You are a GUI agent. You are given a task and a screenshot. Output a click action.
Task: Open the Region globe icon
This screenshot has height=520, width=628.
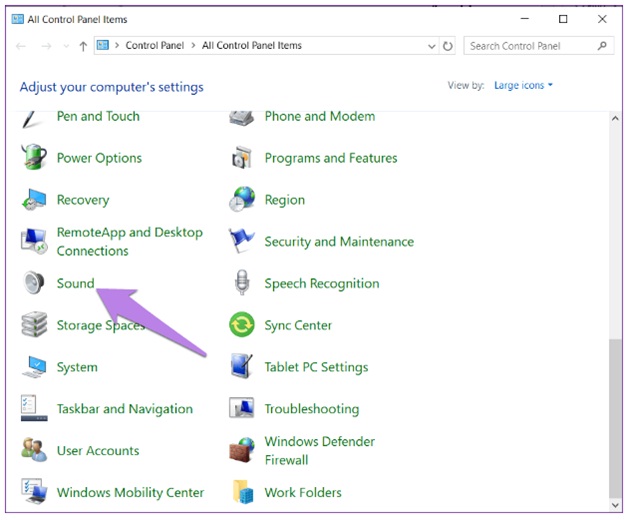coord(242,199)
